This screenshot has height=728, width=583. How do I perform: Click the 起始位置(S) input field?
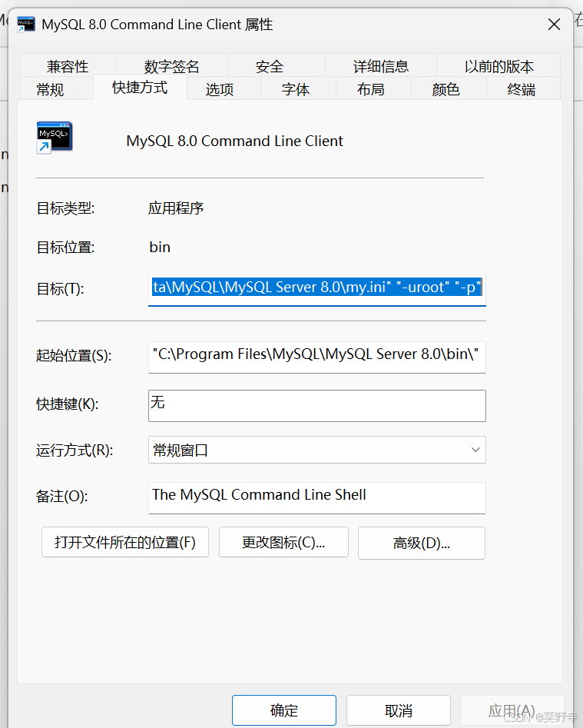(316, 357)
